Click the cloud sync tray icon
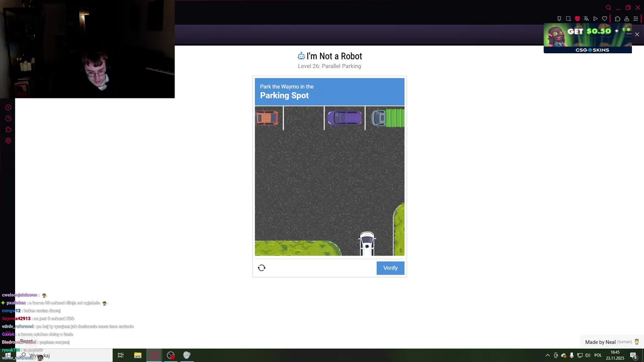Viewport: 644px width, 362px height. 563,355
